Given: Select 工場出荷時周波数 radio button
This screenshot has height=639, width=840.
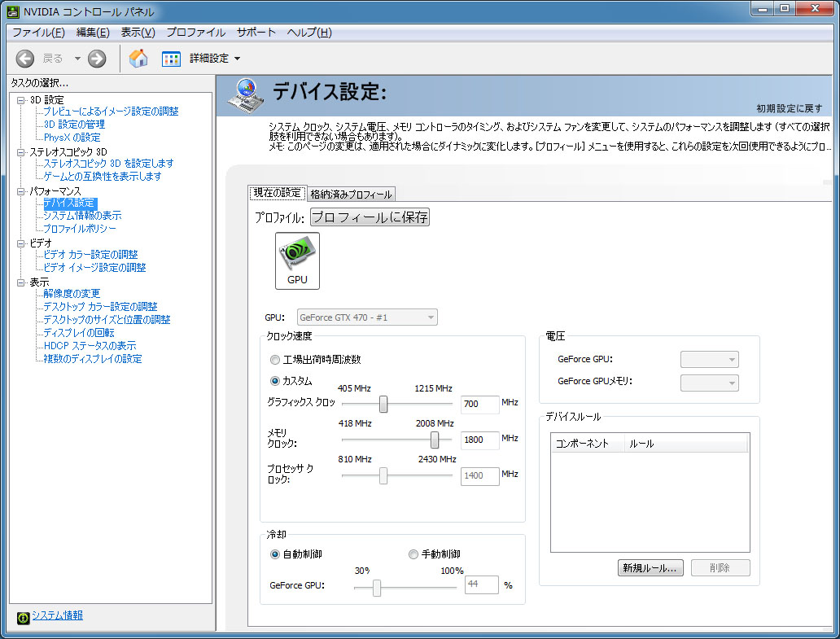Looking at the screenshot, I should tap(275, 360).
